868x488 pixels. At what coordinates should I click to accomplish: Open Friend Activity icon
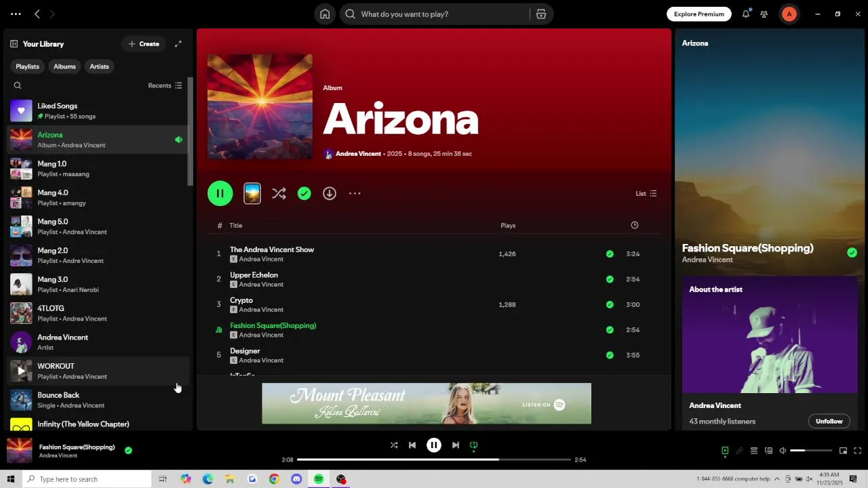coord(764,14)
